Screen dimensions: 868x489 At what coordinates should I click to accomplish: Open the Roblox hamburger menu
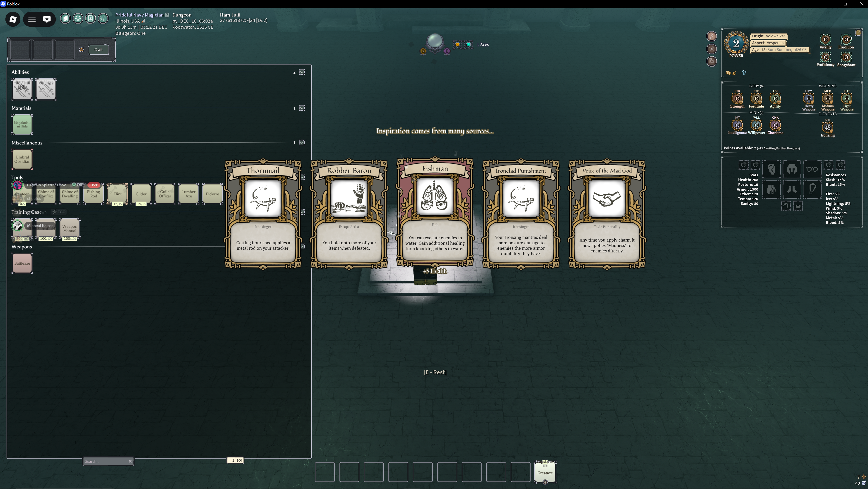[x=32, y=19]
